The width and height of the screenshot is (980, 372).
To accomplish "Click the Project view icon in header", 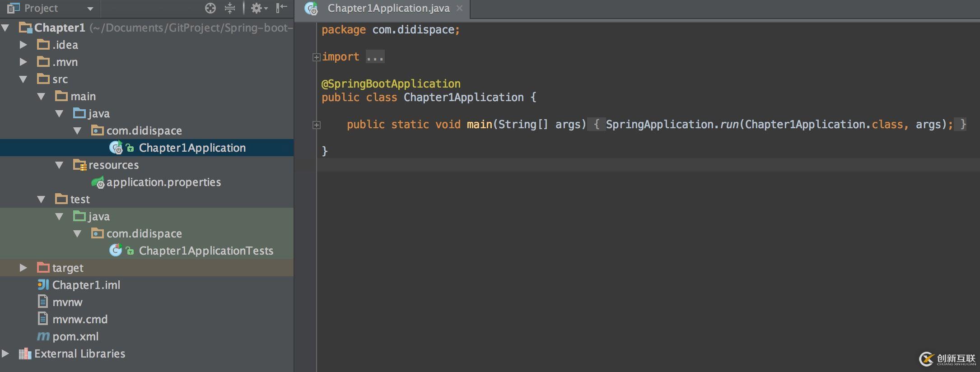I will pyautogui.click(x=14, y=8).
